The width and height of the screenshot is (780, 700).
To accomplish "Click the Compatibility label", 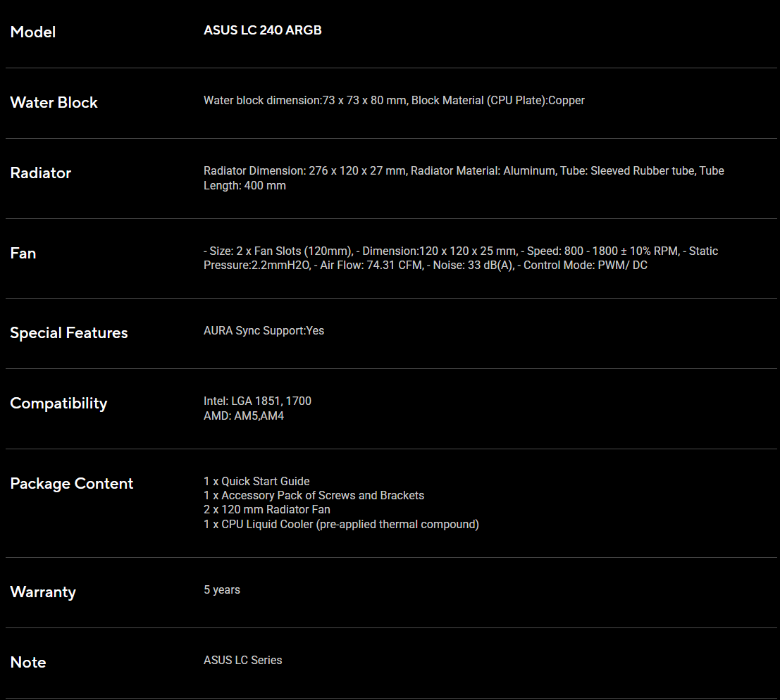I will tap(58, 404).
